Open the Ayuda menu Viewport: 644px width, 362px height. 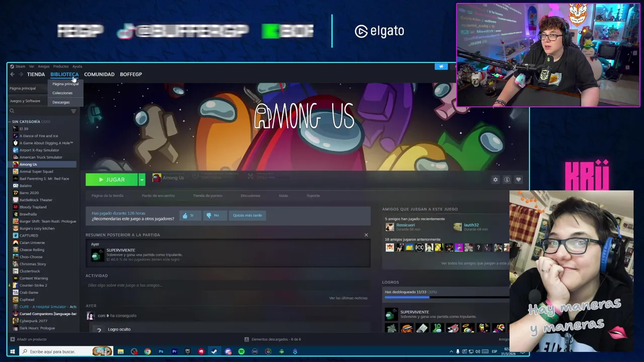[x=77, y=66]
